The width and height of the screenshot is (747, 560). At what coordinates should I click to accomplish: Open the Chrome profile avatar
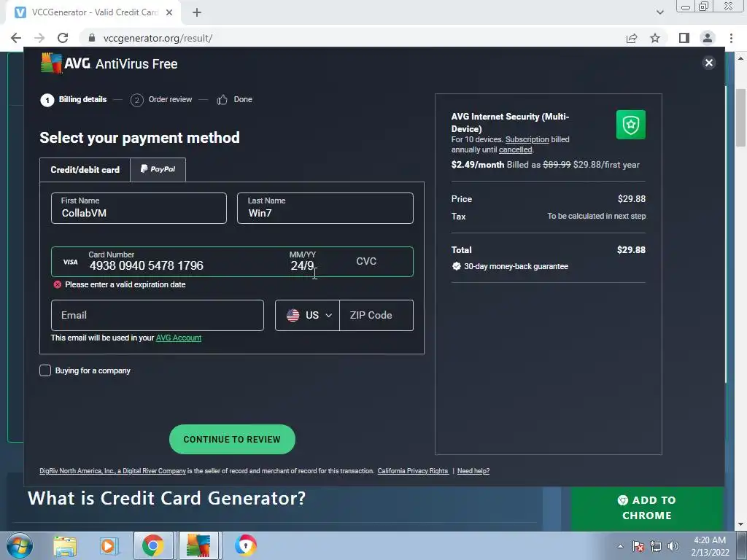click(708, 38)
